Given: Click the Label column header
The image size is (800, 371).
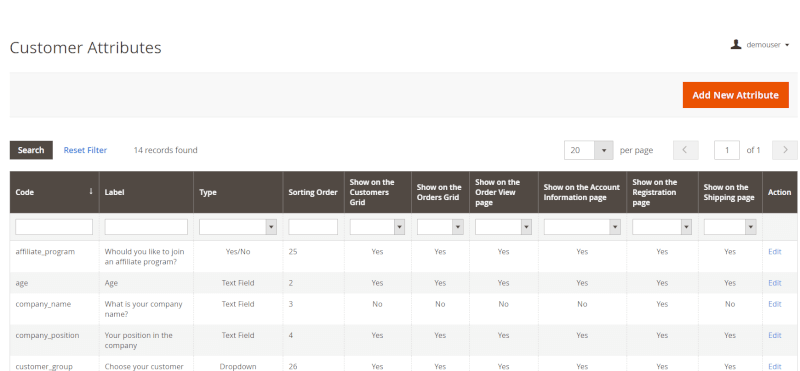Looking at the screenshot, I should click(146, 192).
